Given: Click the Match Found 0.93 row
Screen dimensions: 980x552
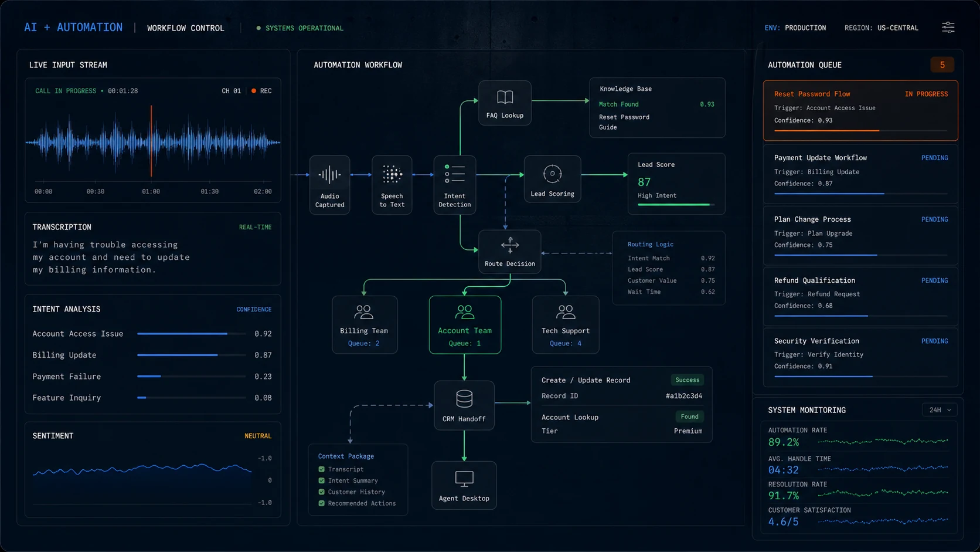Looking at the screenshot, I should [x=656, y=104].
